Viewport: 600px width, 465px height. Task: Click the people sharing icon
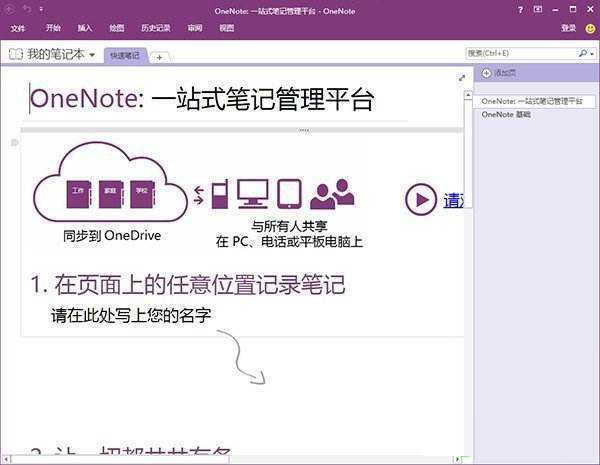[x=333, y=194]
